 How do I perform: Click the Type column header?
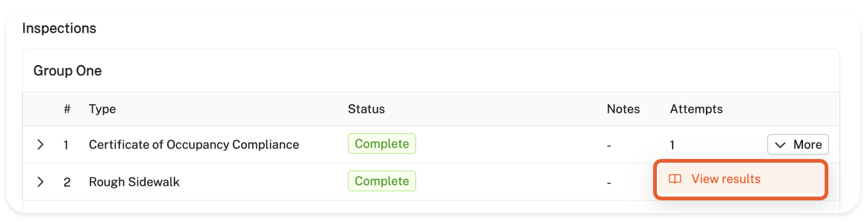pyautogui.click(x=102, y=109)
